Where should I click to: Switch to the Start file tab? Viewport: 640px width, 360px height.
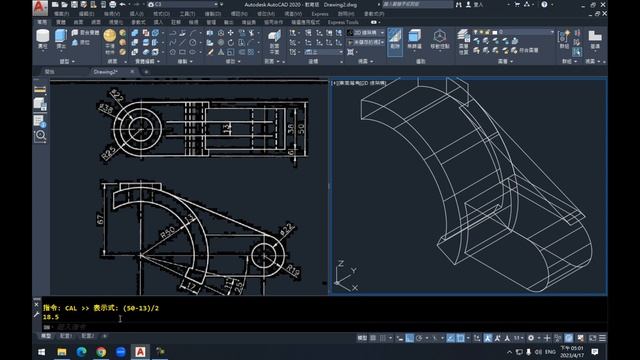click(50, 72)
